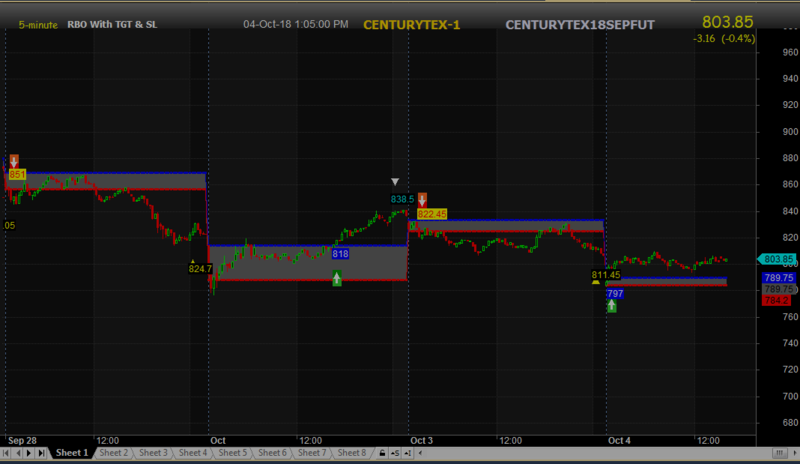Click white down triangle above 838.5

395,182
